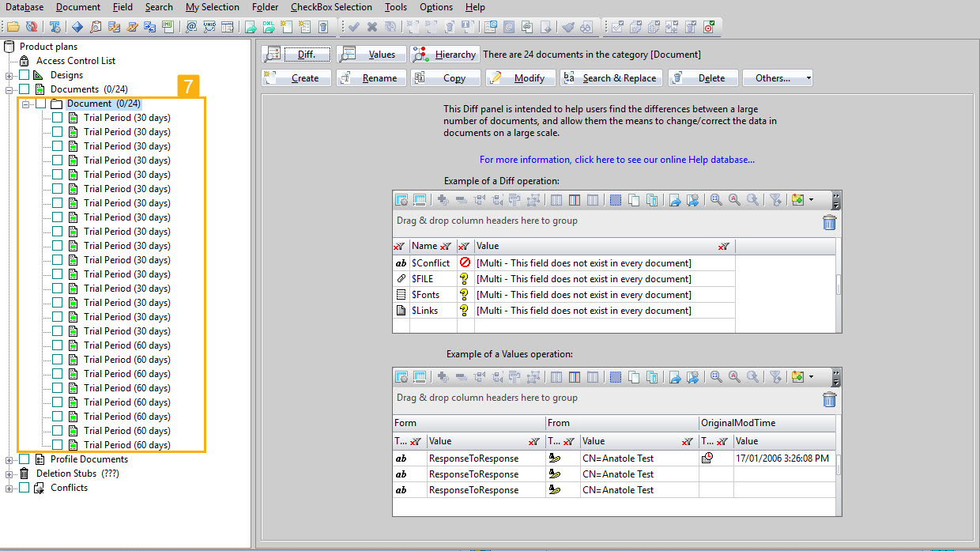Open toolbar overflow chevron in Diff example grid
The width and height of the screenshot is (980, 551).
836,200
